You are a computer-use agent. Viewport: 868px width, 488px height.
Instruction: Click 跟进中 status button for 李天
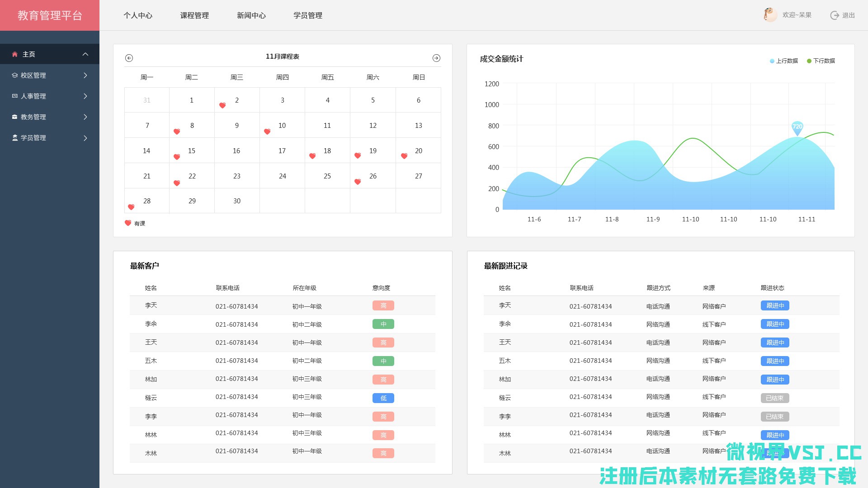click(775, 306)
